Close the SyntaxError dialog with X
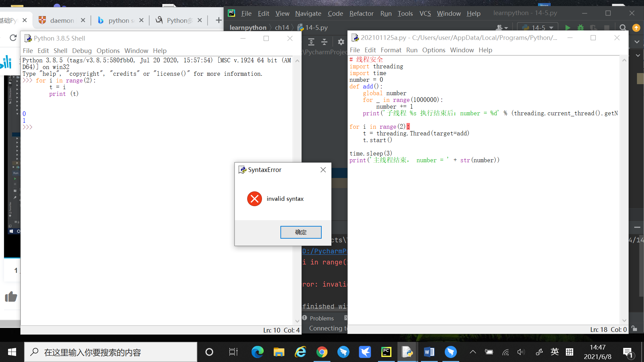Image resolution: width=644 pixels, height=362 pixels. 323,170
